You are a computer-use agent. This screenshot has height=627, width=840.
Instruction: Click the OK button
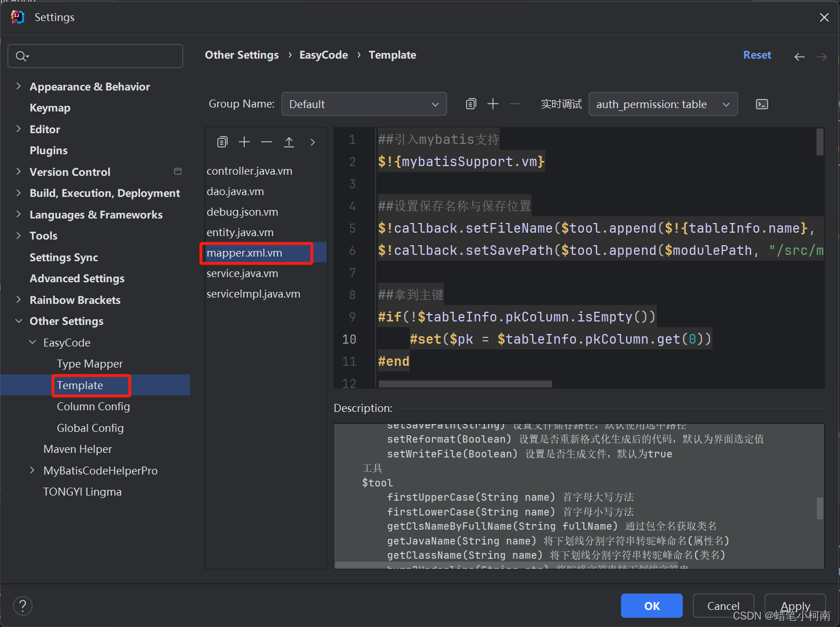click(652, 605)
